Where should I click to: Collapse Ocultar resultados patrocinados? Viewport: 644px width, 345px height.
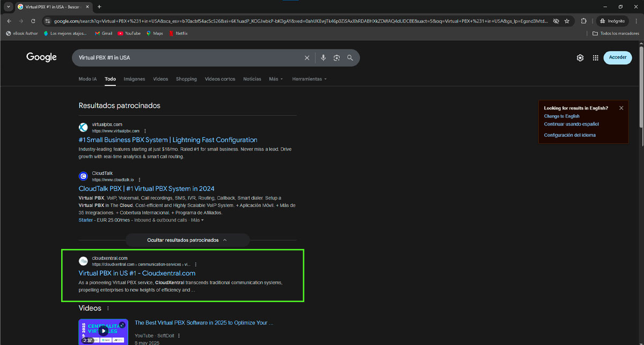click(187, 240)
